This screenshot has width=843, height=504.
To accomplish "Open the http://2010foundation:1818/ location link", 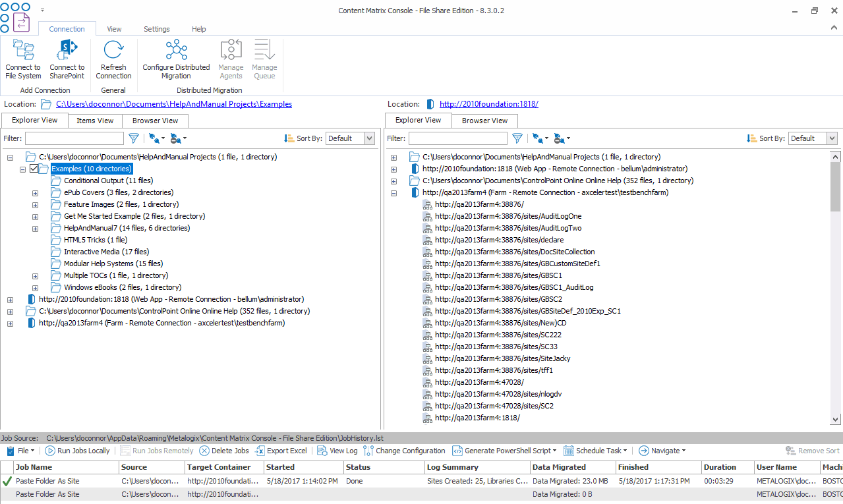I will tap(488, 104).
